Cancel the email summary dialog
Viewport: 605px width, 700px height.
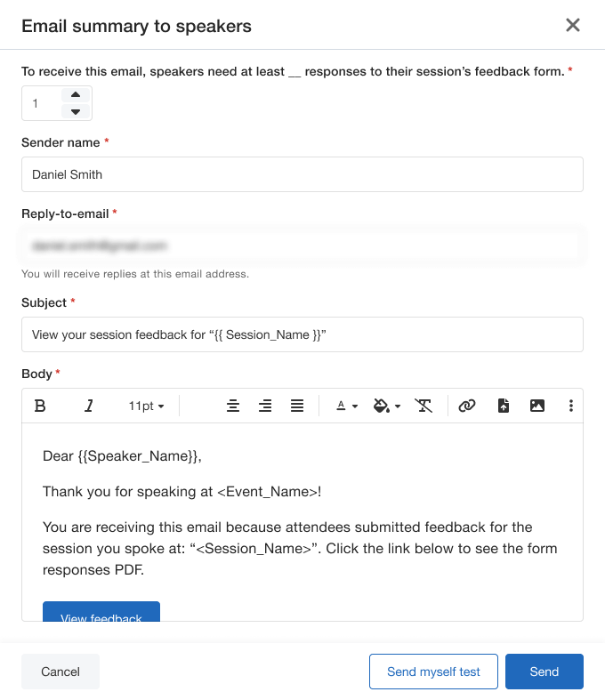click(60, 672)
